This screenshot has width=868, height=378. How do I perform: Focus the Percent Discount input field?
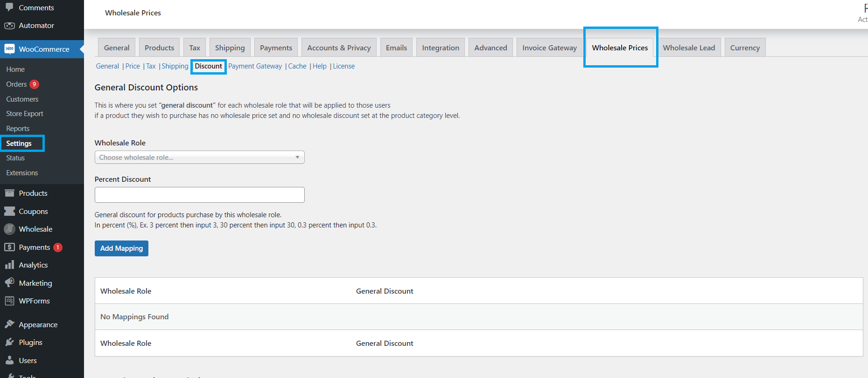pos(199,195)
